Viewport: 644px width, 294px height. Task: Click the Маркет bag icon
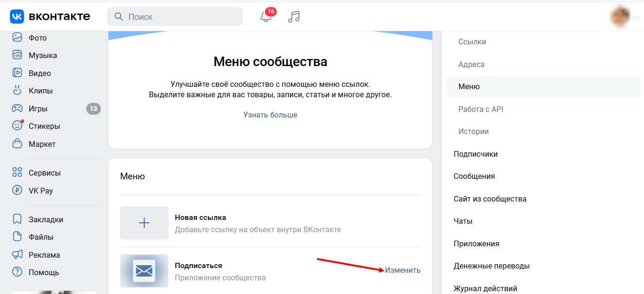[x=17, y=144]
